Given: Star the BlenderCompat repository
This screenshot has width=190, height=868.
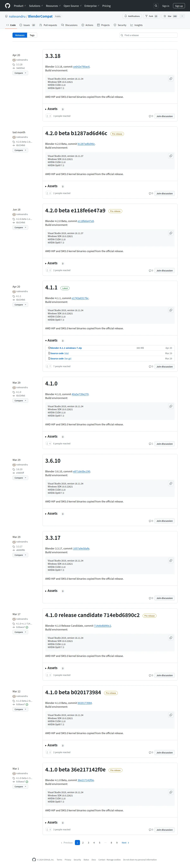Looking at the screenshot, I should click(x=170, y=16).
